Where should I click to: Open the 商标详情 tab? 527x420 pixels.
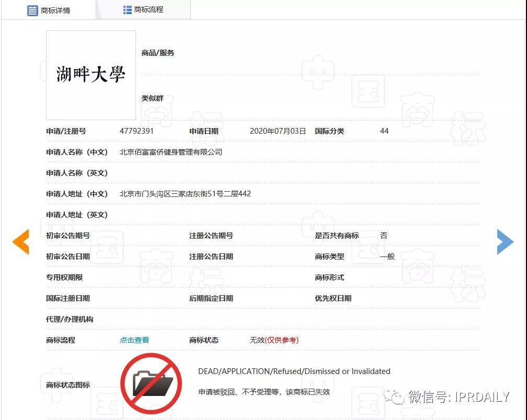pyautogui.click(x=49, y=10)
